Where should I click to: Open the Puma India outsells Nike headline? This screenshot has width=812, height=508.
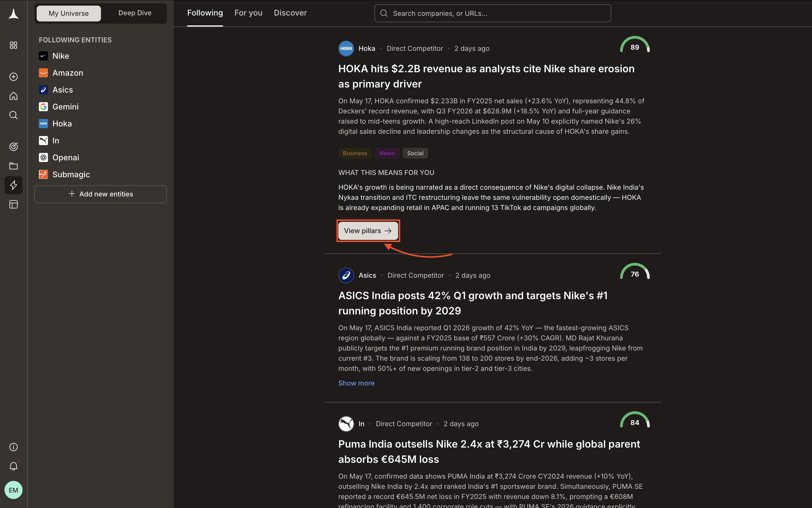pyautogui.click(x=489, y=452)
